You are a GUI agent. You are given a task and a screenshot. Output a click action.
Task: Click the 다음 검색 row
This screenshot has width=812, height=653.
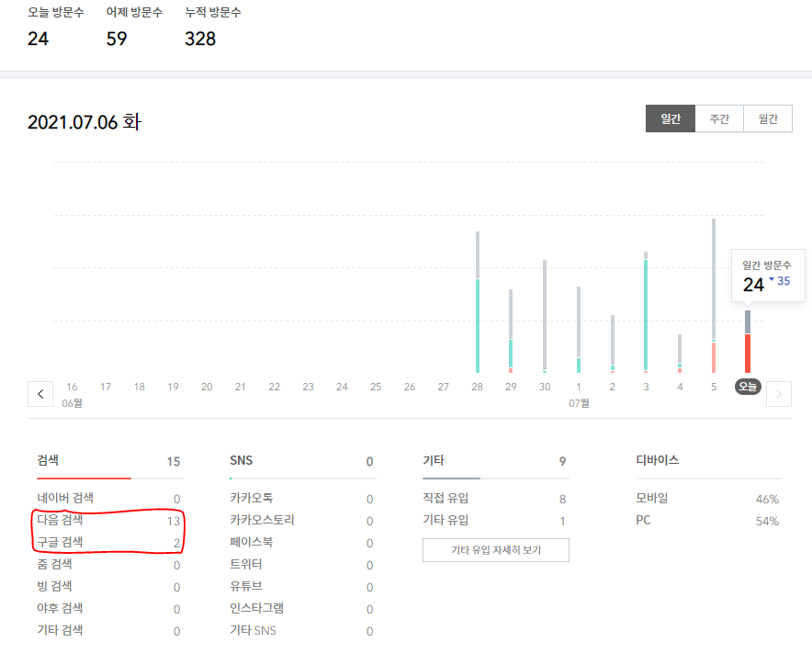pos(109,520)
